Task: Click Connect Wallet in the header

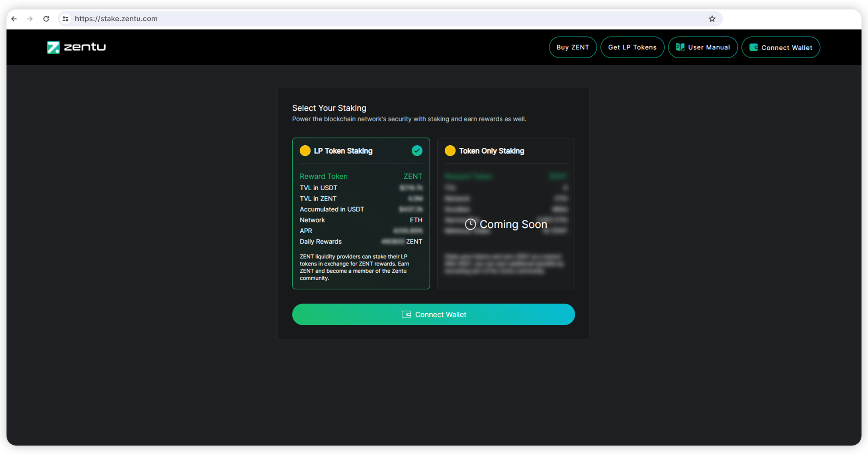Action: (780, 47)
